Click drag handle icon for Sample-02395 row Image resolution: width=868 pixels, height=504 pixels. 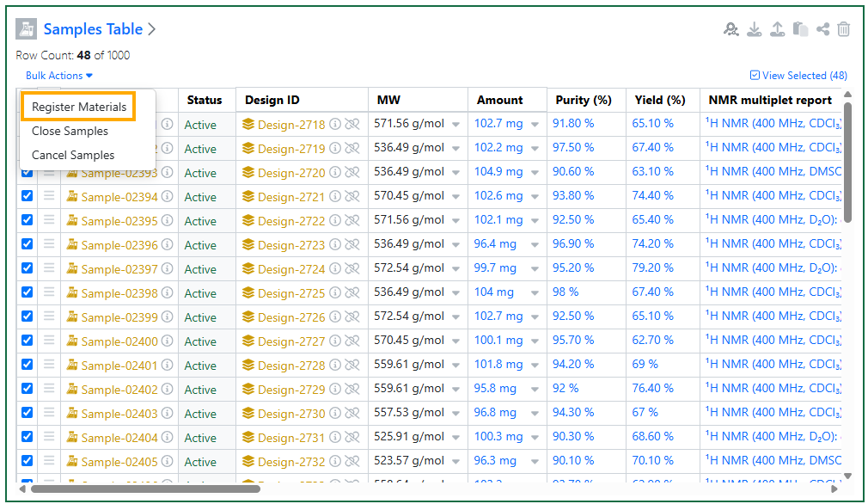coord(49,220)
